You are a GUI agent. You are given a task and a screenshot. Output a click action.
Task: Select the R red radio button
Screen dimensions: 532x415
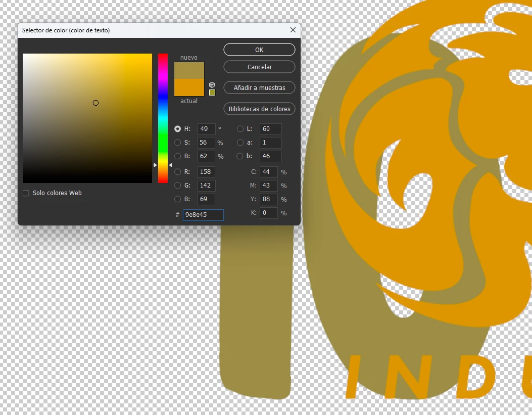[177, 172]
